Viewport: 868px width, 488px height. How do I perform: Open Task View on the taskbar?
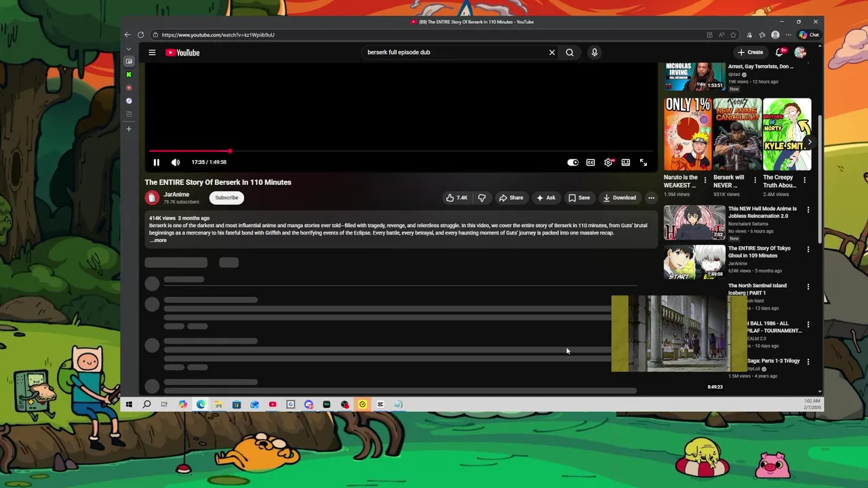[164, 405]
